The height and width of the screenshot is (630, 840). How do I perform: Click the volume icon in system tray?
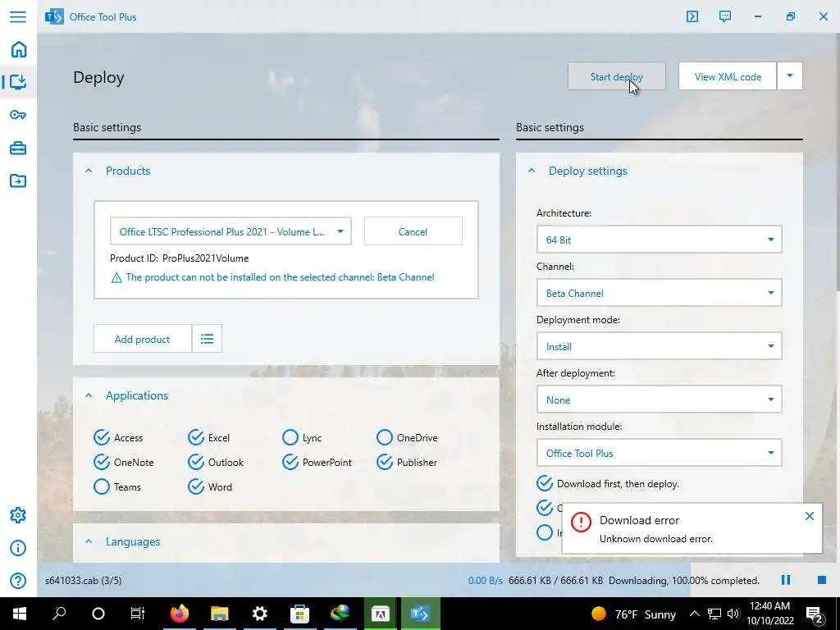tap(733, 614)
